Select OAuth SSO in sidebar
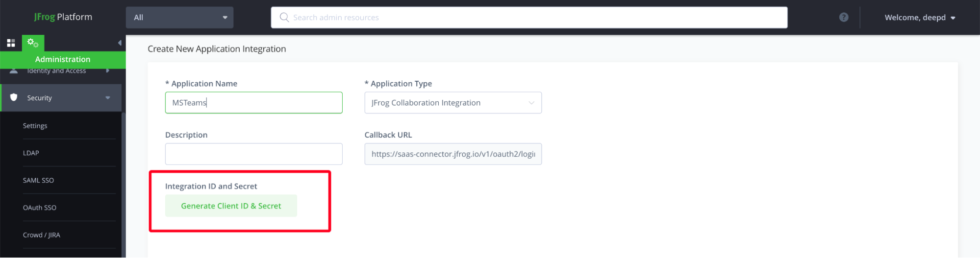The height and width of the screenshot is (258, 980). tap(39, 208)
